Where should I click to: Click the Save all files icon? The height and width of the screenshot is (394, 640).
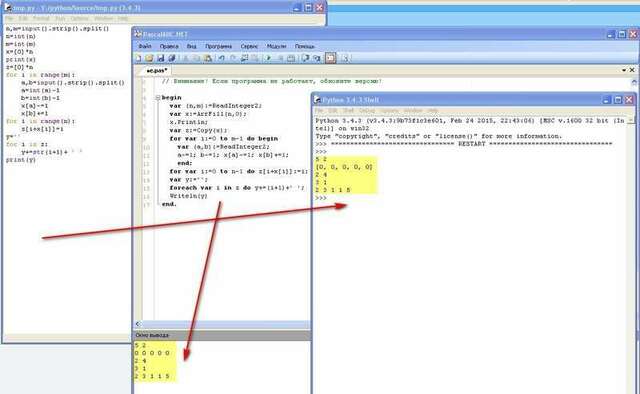(172, 58)
